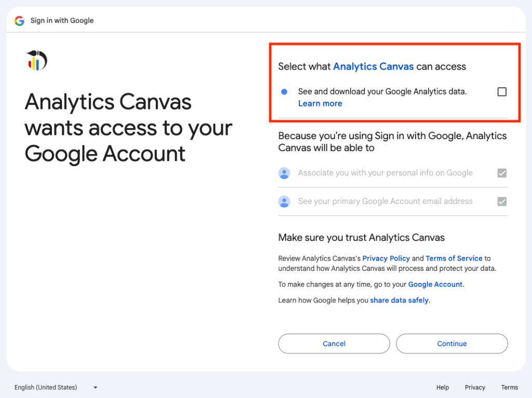The image size is (532, 398).
Task: Open the Analytics Canvas link in heading
Action: coord(373,66)
